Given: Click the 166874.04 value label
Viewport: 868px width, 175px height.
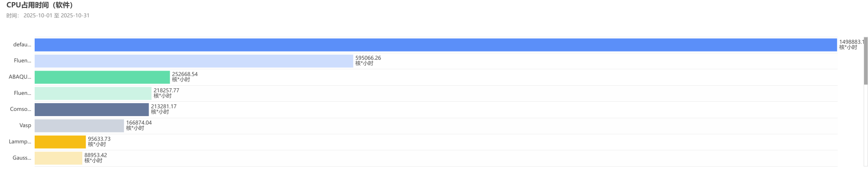Looking at the screenshot, I should (x=139, y=123).
